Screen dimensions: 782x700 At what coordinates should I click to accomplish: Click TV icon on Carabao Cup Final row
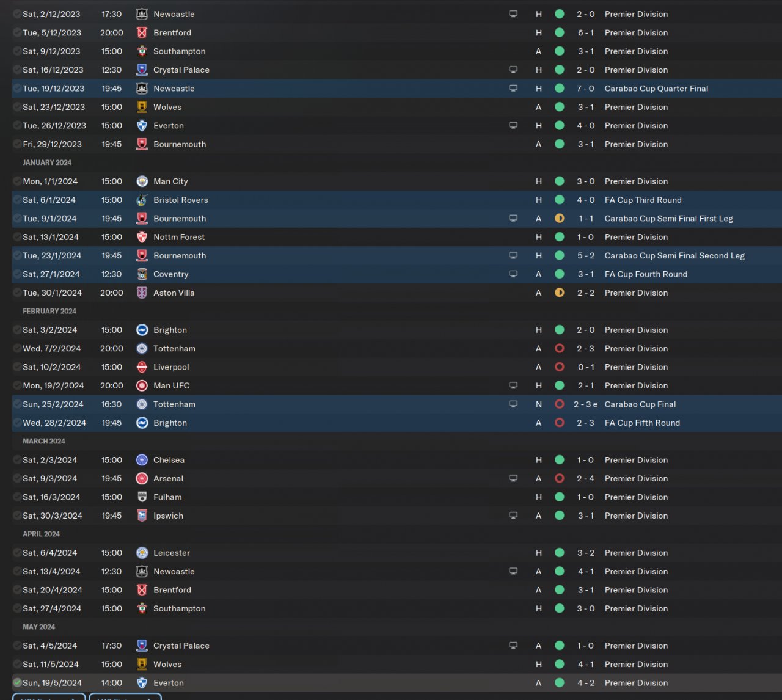pyautogui.click(x=513, y=404)
